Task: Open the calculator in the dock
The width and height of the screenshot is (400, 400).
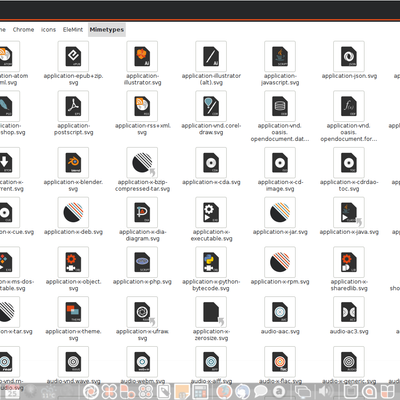Action: pos(201,392)
